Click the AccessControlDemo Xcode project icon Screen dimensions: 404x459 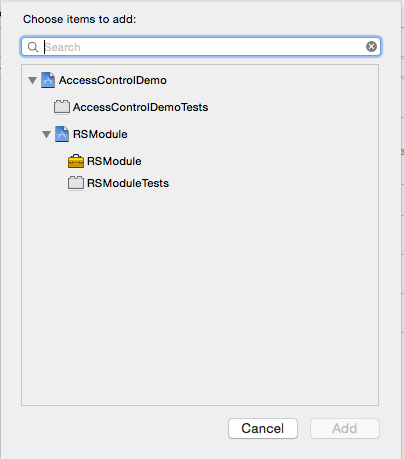(x=48, y=80)
